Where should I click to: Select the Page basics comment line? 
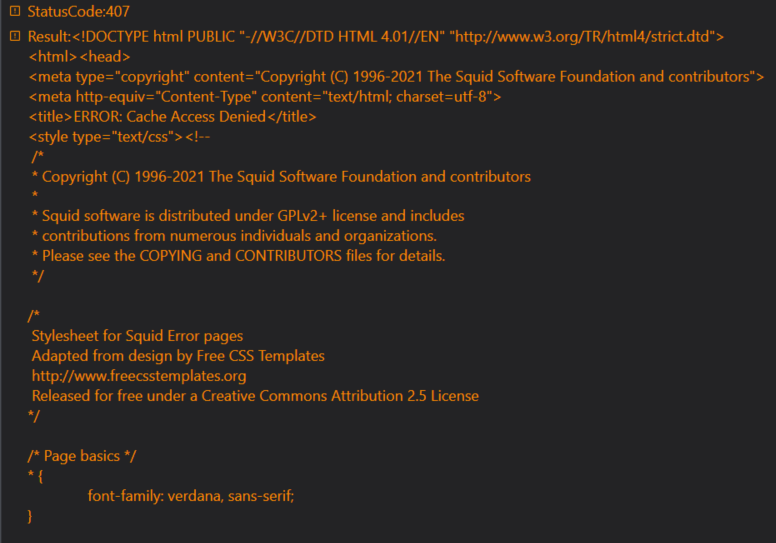82,456
